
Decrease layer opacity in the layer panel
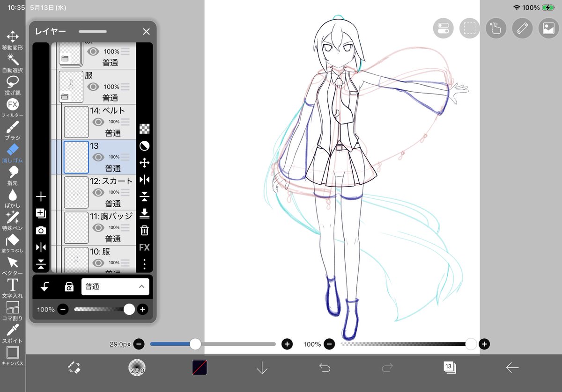(x=63, y=309)
